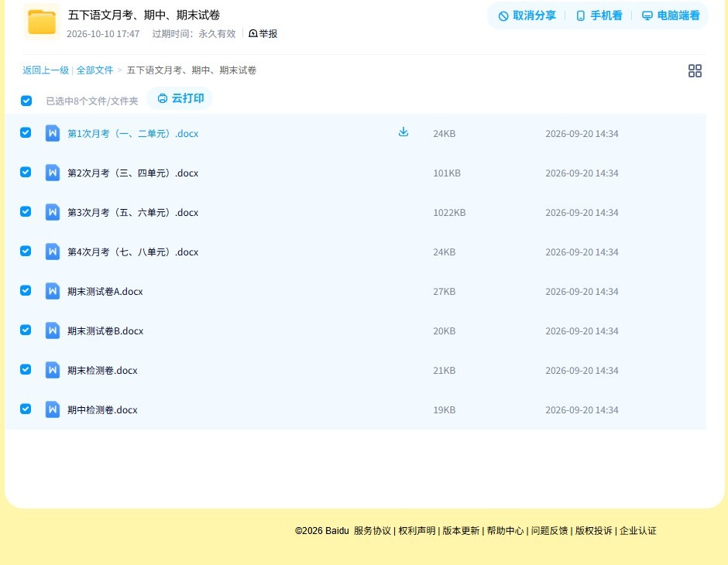This screenshot has width=728, height=565.
Task: Click the 1022KB size value
Action: pyautogui.click(x=449, y=212)
